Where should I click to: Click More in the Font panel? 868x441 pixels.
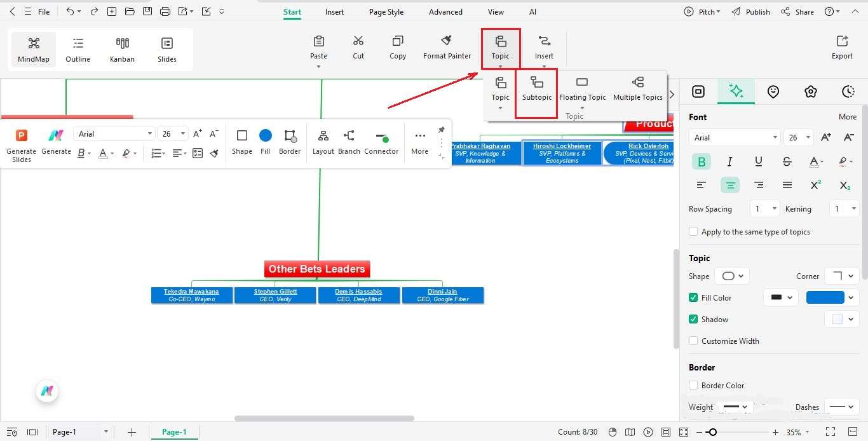point(848,117)
